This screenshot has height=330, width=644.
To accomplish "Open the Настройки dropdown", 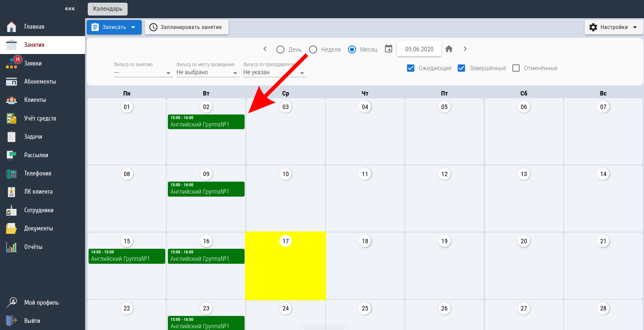I will (614, 27).
